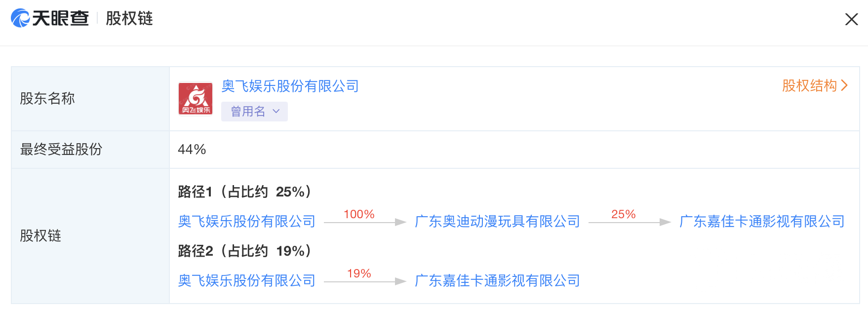
Task: Click 广东嘉佳卡通影视有限公司 at end of path 1
Action: point(762,222)
